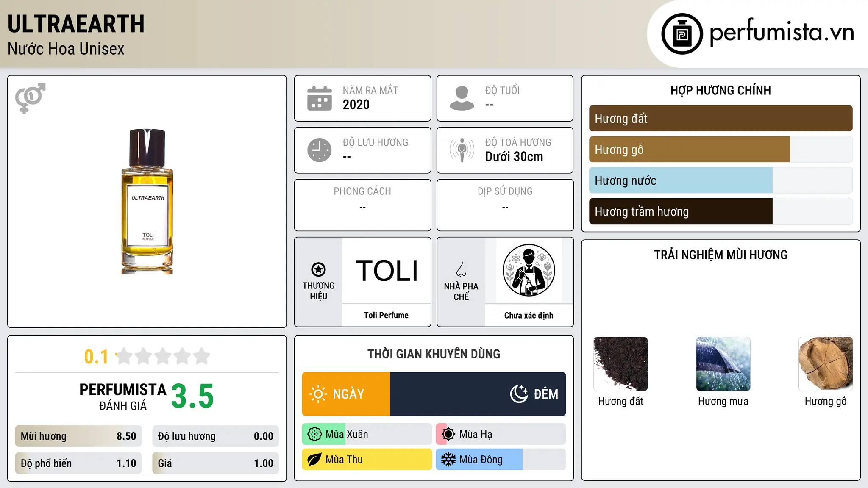This screenshot has width=868, height=488.
Task: Click the ULTRAEARTH page title
Action: pos(76,24)
